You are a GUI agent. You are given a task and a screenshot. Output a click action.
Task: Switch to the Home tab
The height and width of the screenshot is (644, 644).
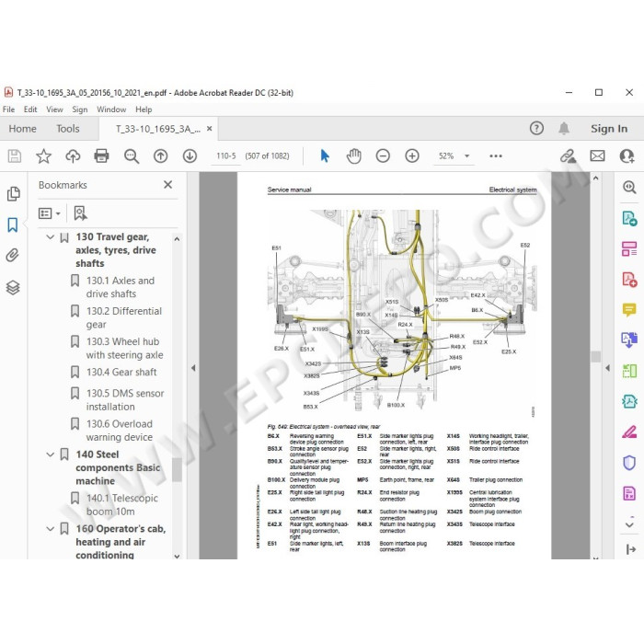23,129
